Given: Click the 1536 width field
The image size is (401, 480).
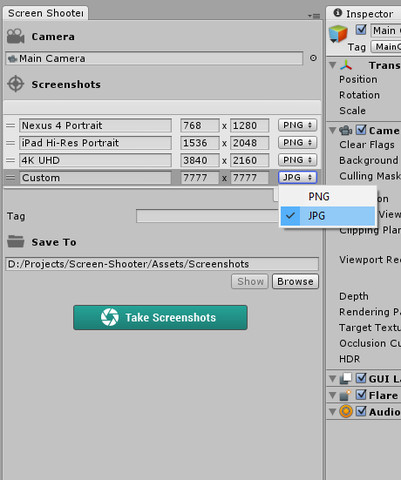Looking at the screenshot, I should point(200,143).
